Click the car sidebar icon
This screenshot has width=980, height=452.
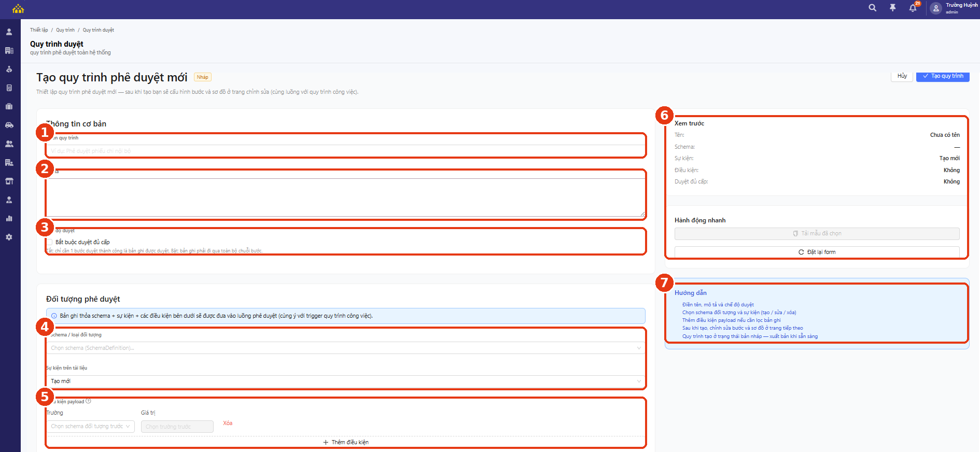[9, 125]
